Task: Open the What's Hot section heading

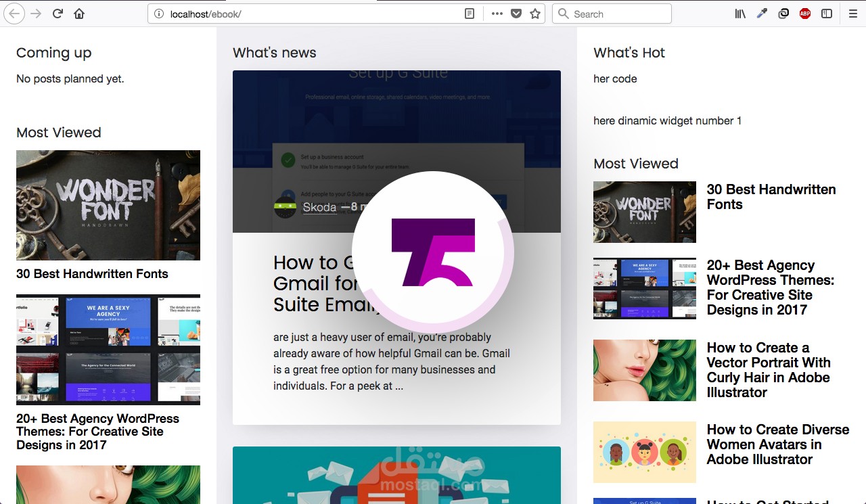Action: tap(629, 52)
